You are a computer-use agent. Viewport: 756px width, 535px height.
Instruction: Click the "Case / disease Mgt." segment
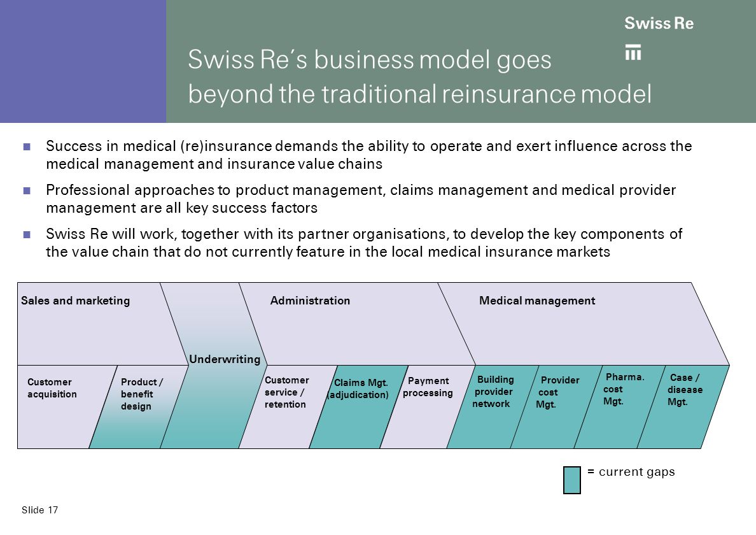click(x=683, y=407)
